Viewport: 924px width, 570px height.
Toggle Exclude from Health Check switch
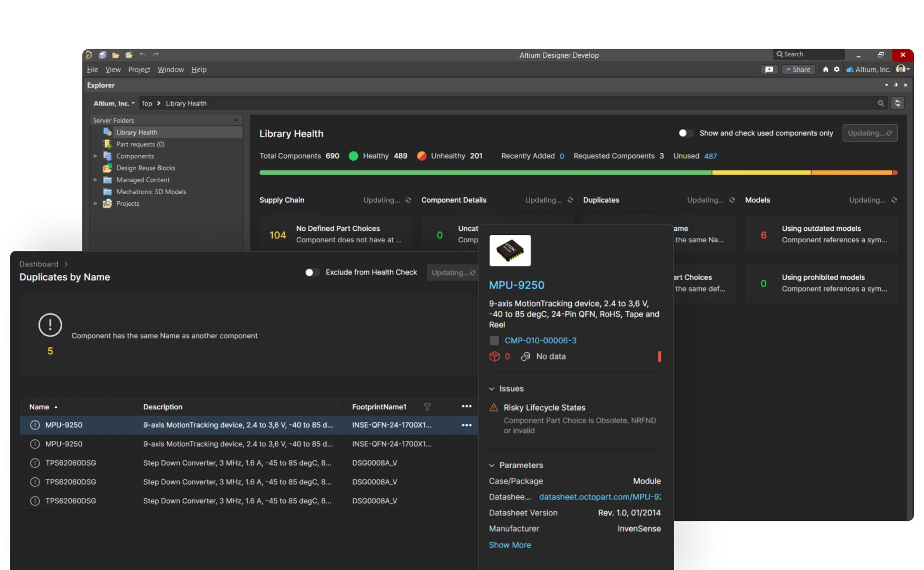coord(312,272)
